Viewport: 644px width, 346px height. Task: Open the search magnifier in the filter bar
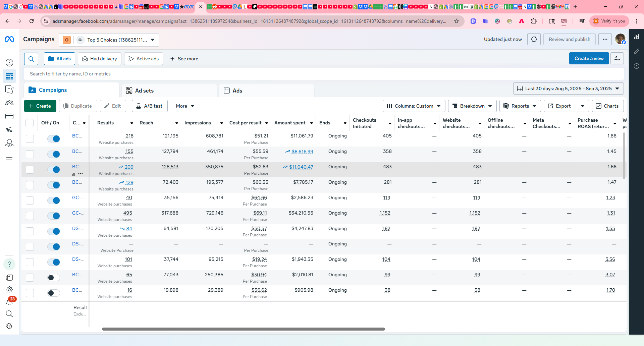click(31, 59)
